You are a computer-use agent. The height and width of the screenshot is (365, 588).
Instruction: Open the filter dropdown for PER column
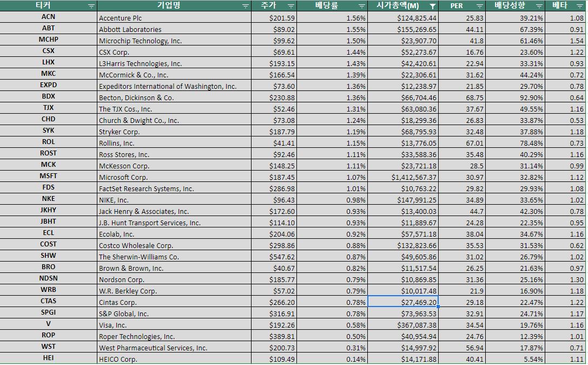480,6
